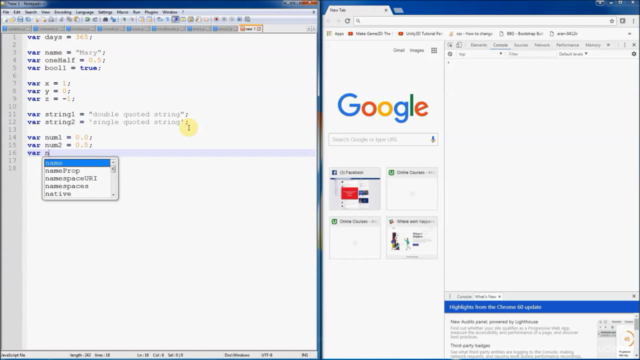640x360 pixels.
Task: Click the Paste icon in Notepad++ toolbar
Action: pyautogui.click(x=77, y=19)
